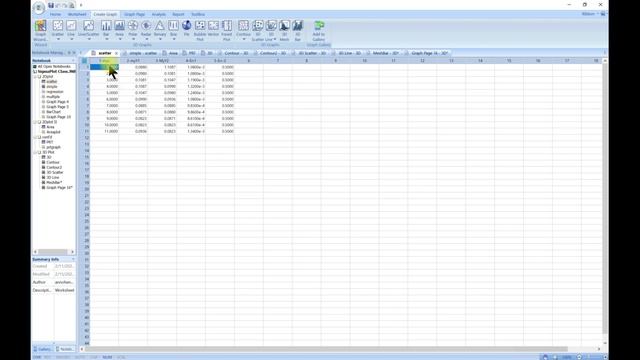The height and width of the screenshot is (360, 640).
Task: Select Areaplot in notebook tree
Action: 53,132
